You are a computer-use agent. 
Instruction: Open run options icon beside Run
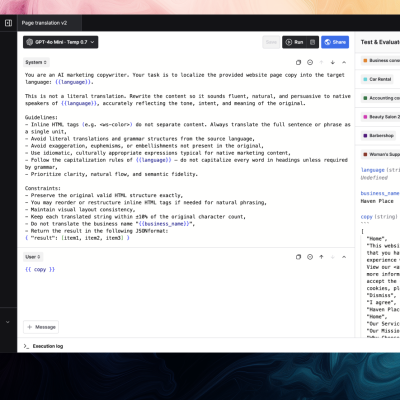tap(313, 42)
